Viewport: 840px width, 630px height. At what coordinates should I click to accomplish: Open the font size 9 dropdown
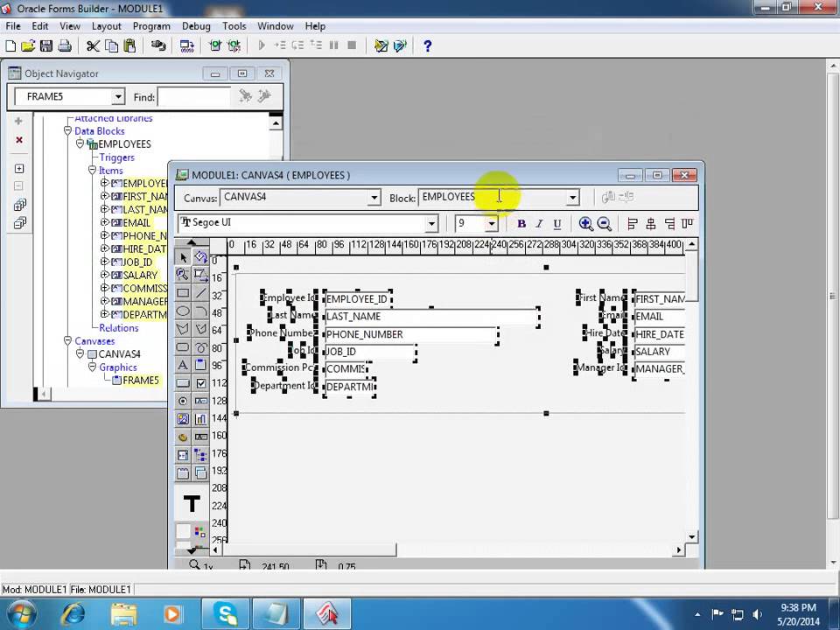pyautogui.click(x=491, y=224)
